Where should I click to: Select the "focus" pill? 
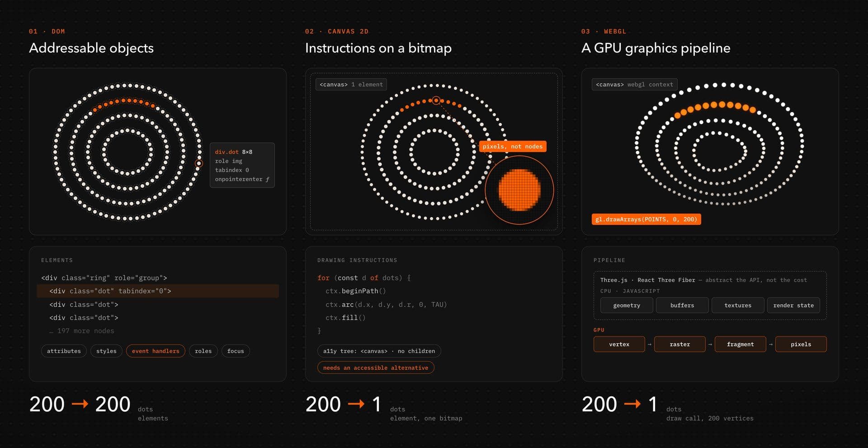pyautogui.click(x=236, y=351)
